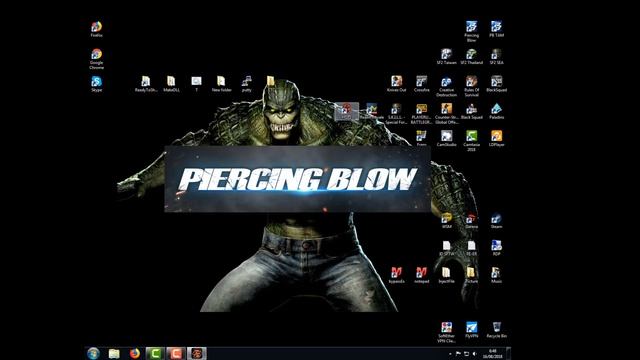640x360 pixels.
Task: Select the Creative Destruction shortcut
Action: click(447, 86)
